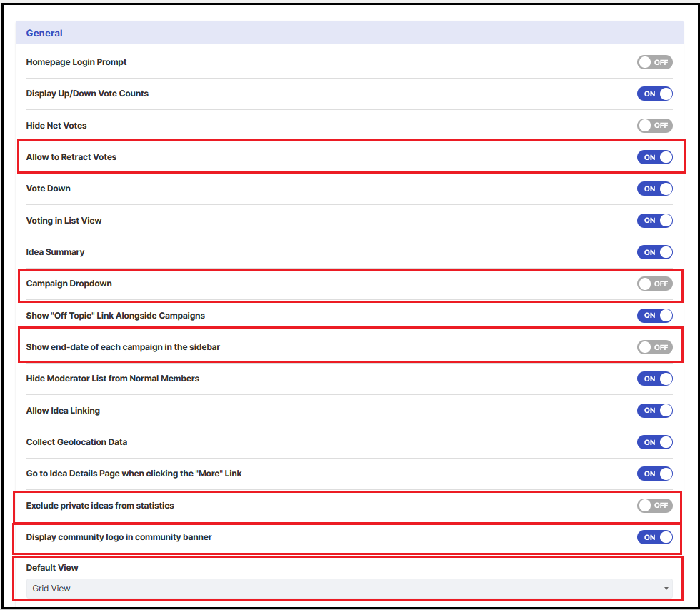The width and height of the screenshot is (700, 610).
Task: Toggle Go to Idea Details Page setting
Action: coord(654,474)
